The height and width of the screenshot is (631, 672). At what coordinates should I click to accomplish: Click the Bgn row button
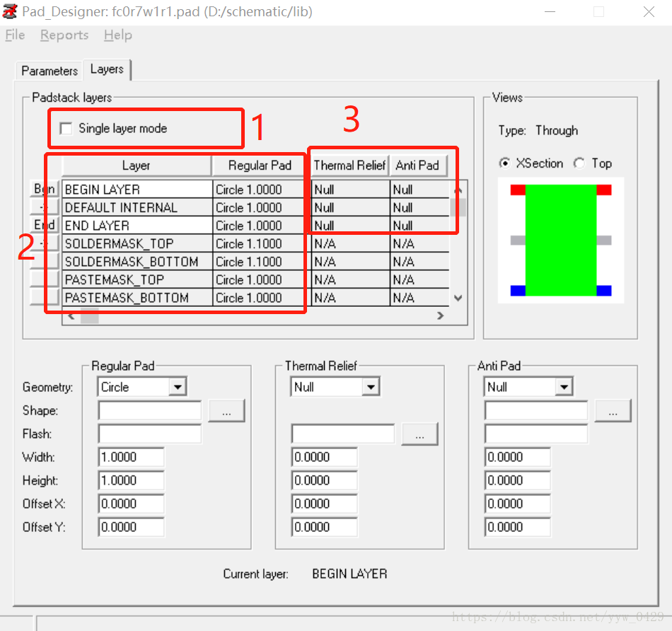tap(44, 189)
